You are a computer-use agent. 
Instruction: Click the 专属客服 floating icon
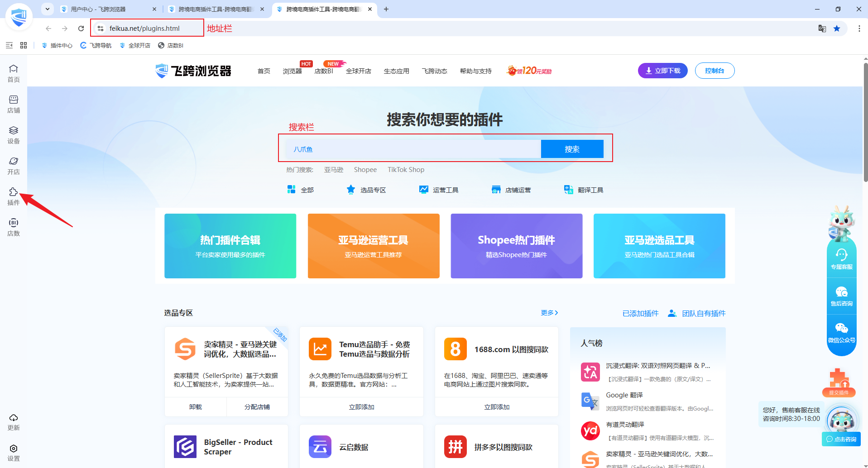[x=841, y=259]
